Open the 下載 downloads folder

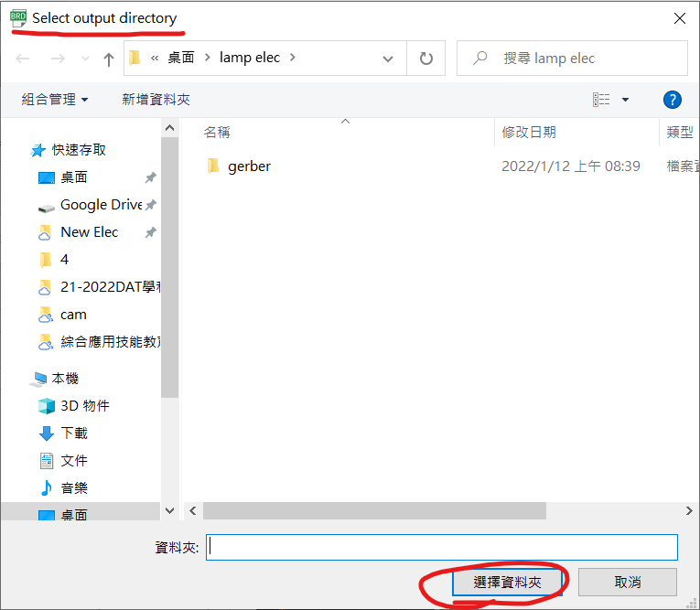click(73, 433)
